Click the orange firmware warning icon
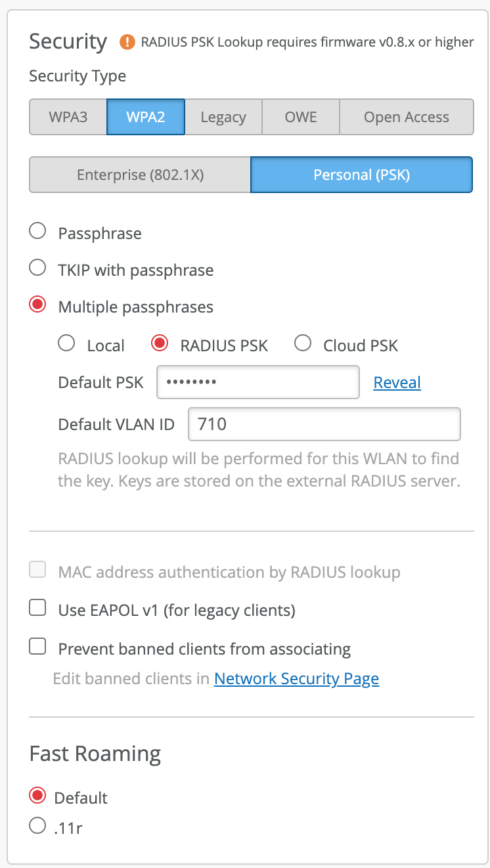Screen dimensions: 490x868 127,43
